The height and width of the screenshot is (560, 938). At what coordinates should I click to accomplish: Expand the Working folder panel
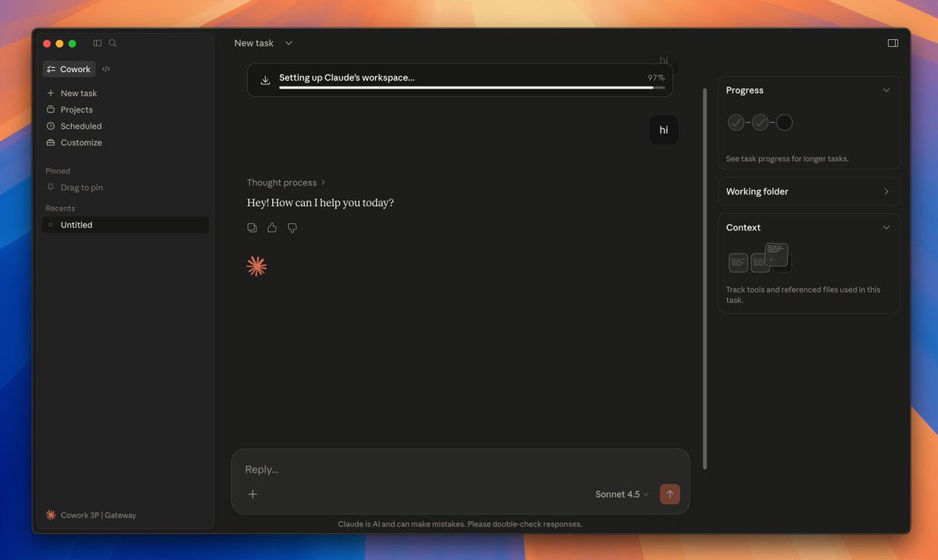(x=809, y=191)
